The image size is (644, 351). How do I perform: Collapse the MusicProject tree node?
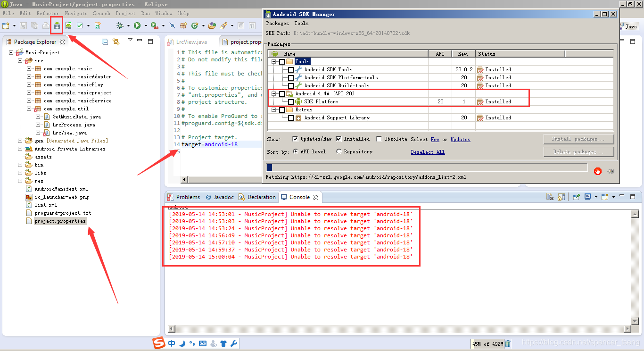pos(12,52)
